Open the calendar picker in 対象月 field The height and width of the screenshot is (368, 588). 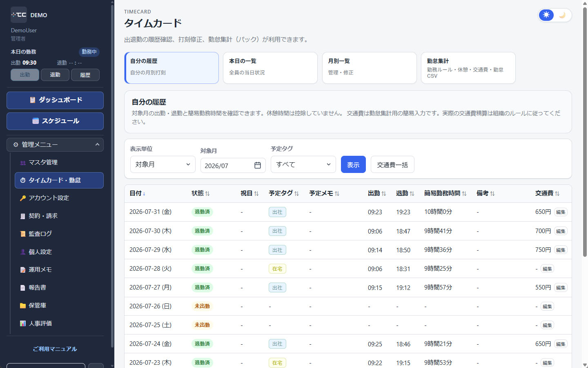click(x=258, y=165)
